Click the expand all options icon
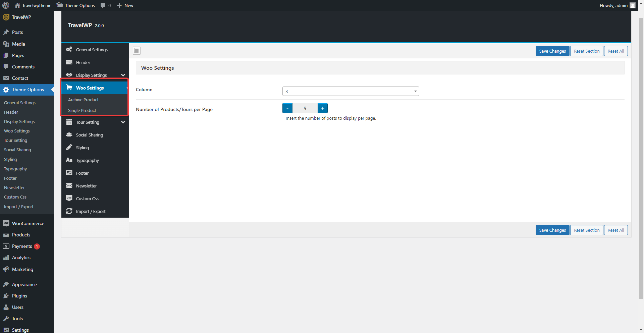The width and height of the screenshot is (644, 333). pyautogui.click(x=137, y=51)
